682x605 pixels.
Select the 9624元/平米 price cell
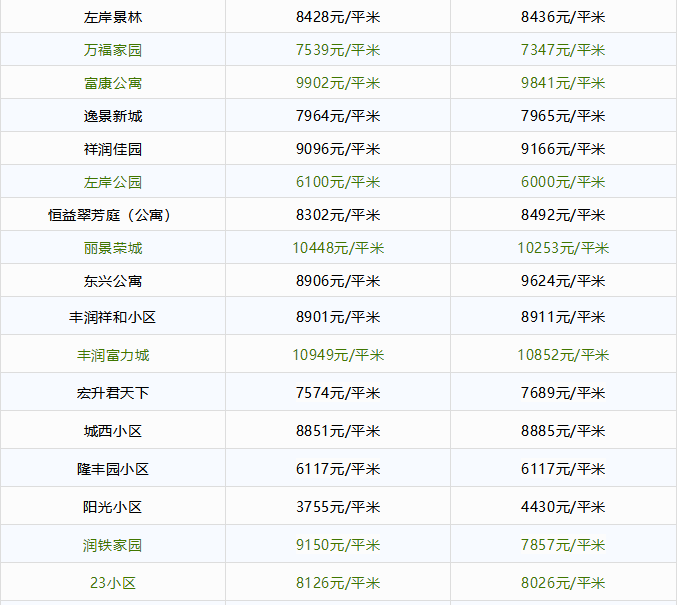click(563, 281)
